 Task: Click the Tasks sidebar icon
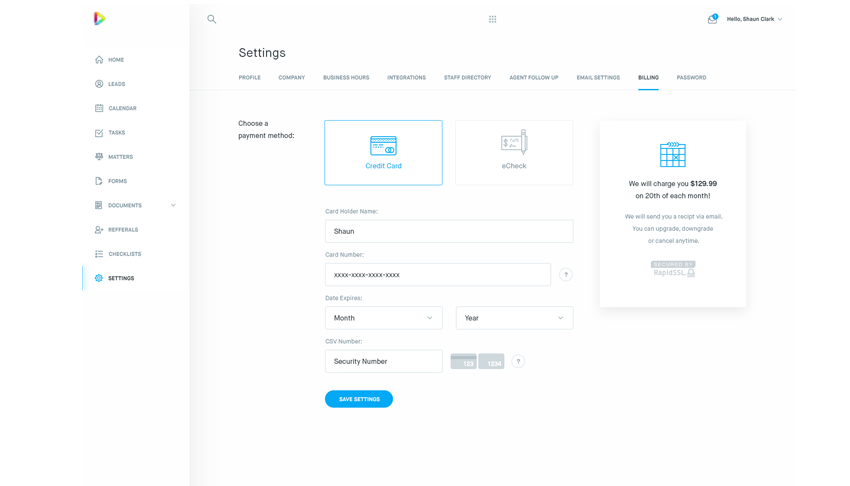point(99,133)
